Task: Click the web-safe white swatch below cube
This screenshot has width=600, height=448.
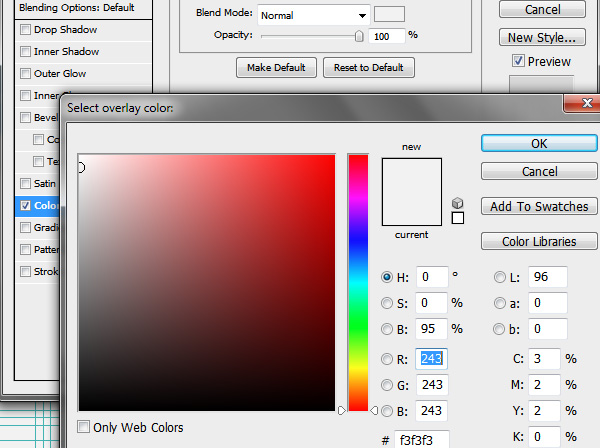Action: tap(458, 218)
